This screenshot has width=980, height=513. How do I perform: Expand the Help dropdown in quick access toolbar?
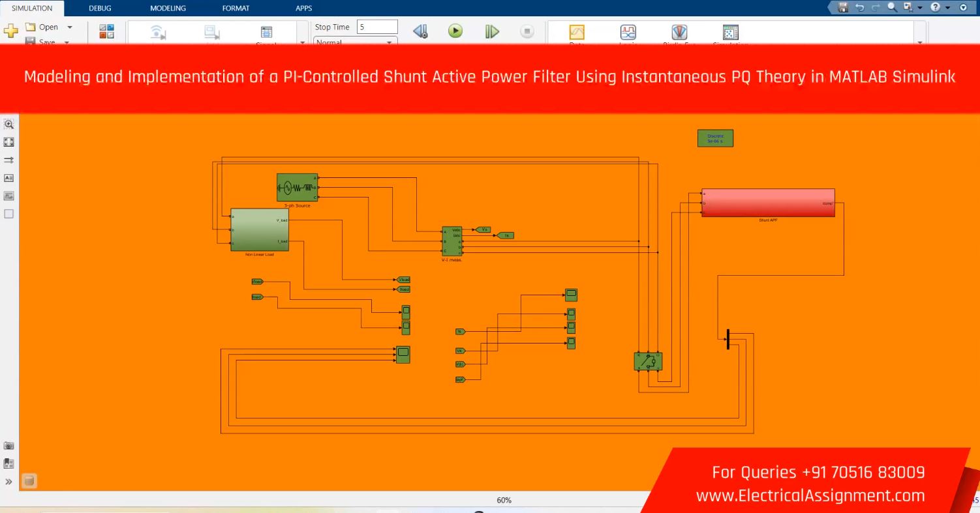coord(947,8)
